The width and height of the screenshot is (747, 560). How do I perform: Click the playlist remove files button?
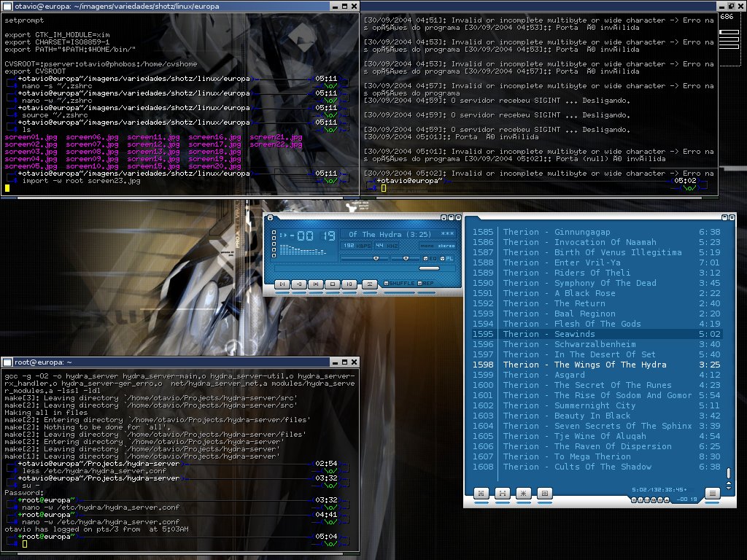click(502, 493)
